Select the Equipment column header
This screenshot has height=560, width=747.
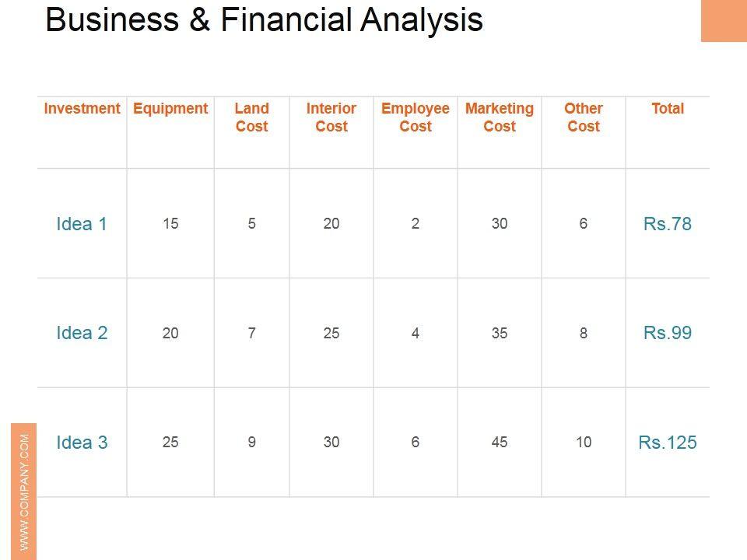170,109
